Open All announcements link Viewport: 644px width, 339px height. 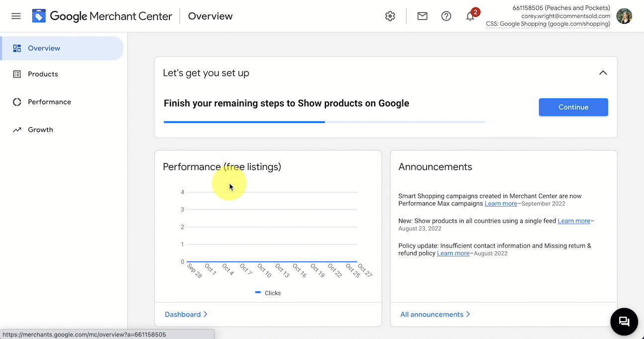click(x=435, y=314)
